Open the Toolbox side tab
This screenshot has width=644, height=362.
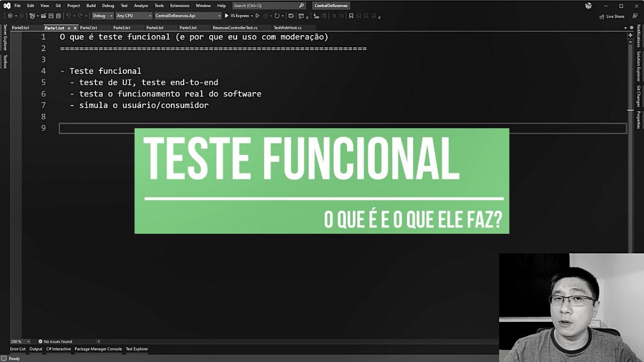click(5, 61)
